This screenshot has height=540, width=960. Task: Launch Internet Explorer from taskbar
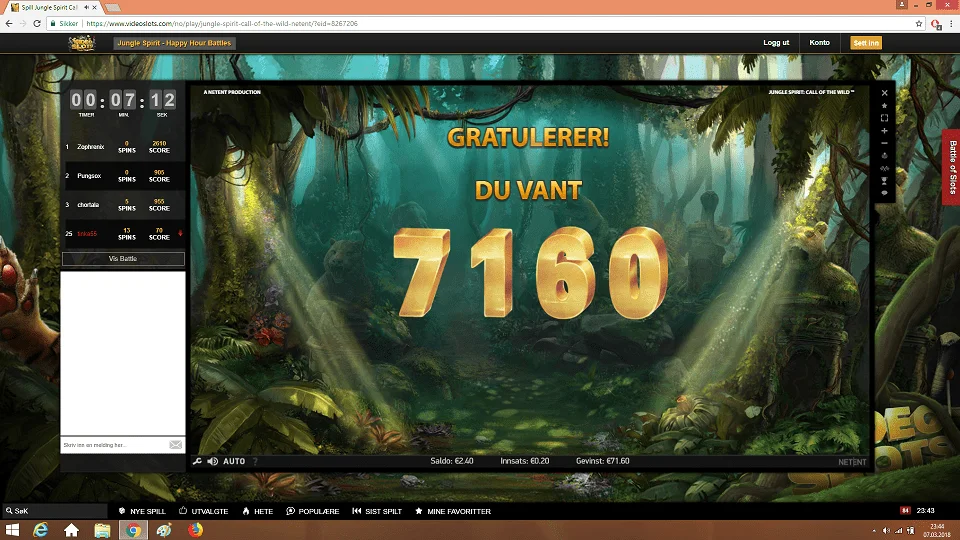tap(40, 530)
